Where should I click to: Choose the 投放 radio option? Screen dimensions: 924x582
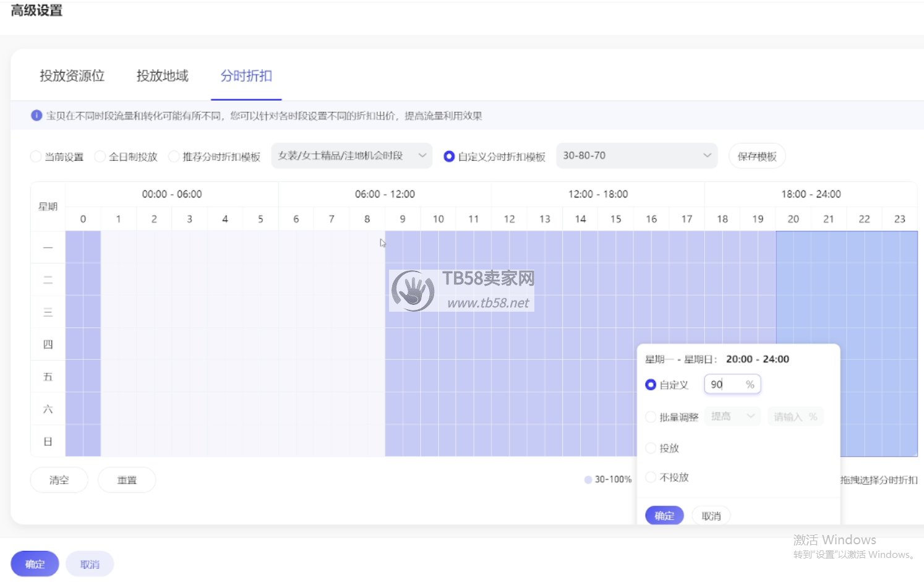click(651, 448)
